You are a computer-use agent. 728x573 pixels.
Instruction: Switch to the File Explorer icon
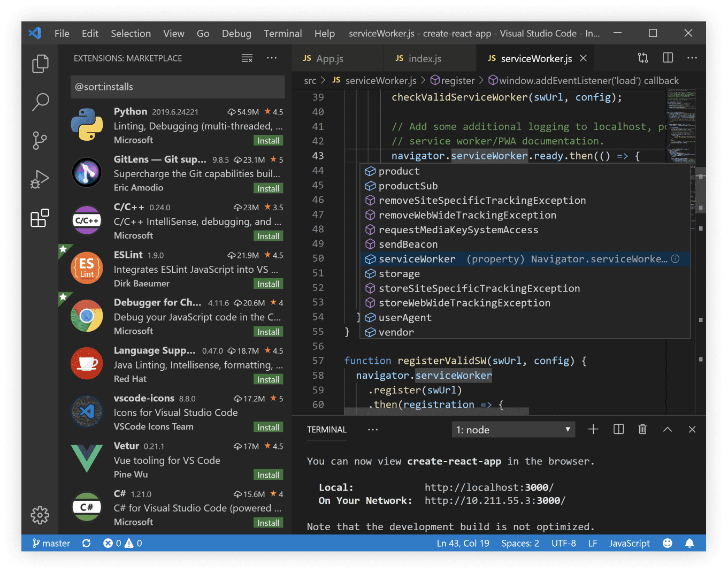[40, 63]
